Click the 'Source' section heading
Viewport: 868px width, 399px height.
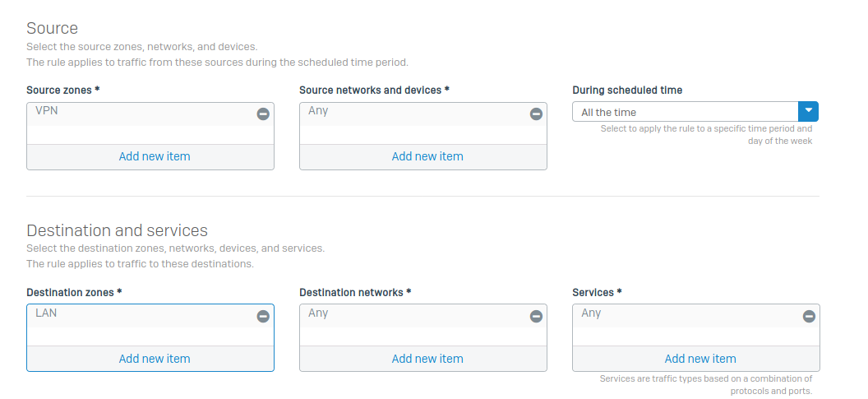click(53, 28)
